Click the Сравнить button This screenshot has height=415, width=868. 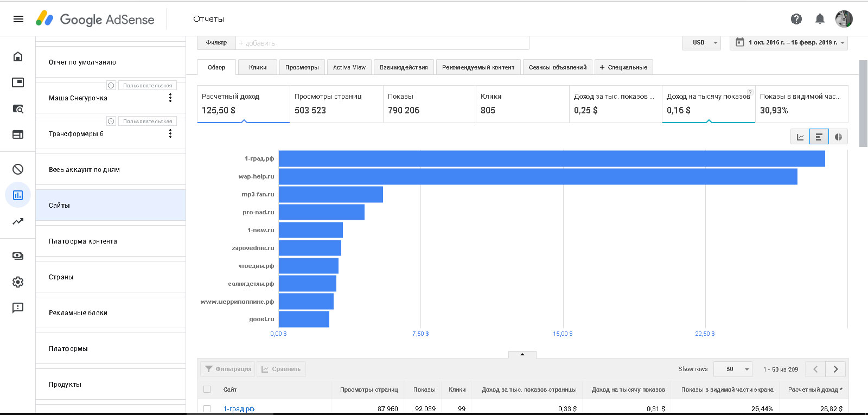click(x=281, y=369)
